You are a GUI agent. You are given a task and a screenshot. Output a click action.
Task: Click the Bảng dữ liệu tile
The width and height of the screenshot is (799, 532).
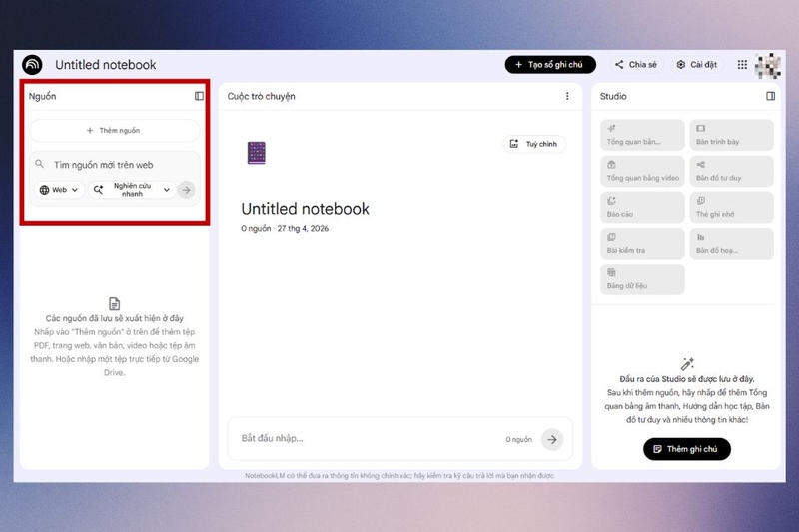[642, 279]
